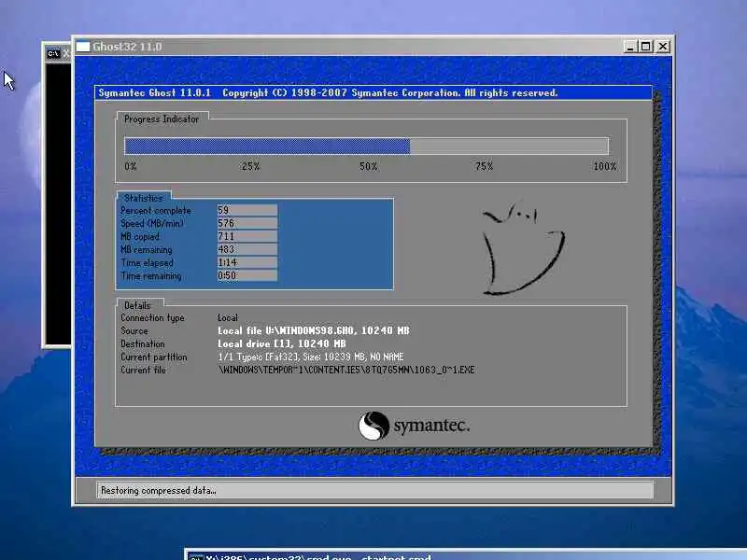The width and height of the screenshot is (747, 560).
Task: Minimize the Ghost32 11.0 window
Action: point(629,47)
